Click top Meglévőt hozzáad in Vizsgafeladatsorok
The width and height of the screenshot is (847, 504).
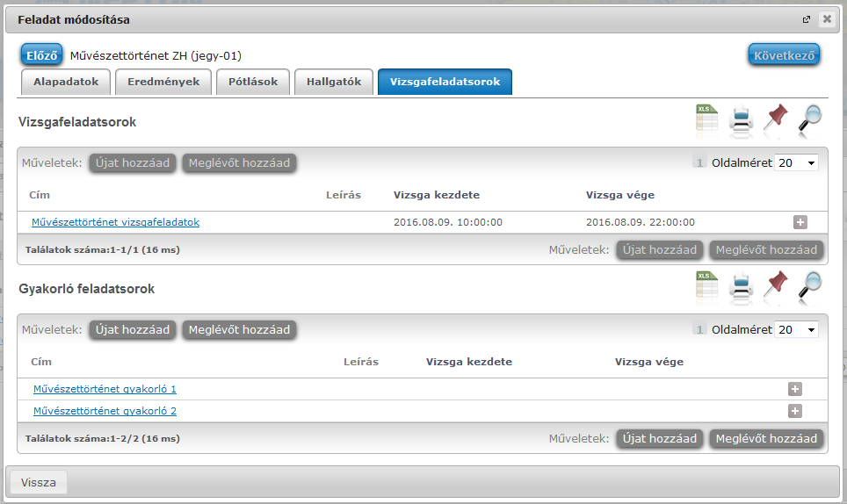239,163
